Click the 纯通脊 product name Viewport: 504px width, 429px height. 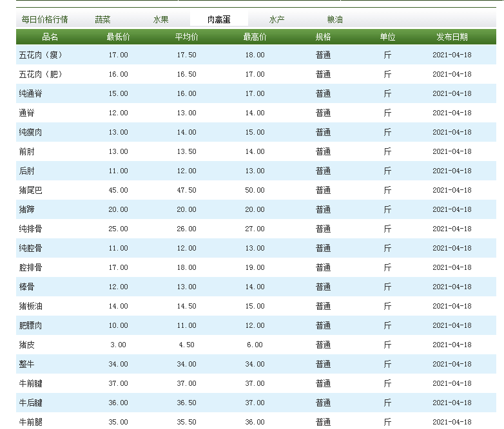[x=30, y=93]
